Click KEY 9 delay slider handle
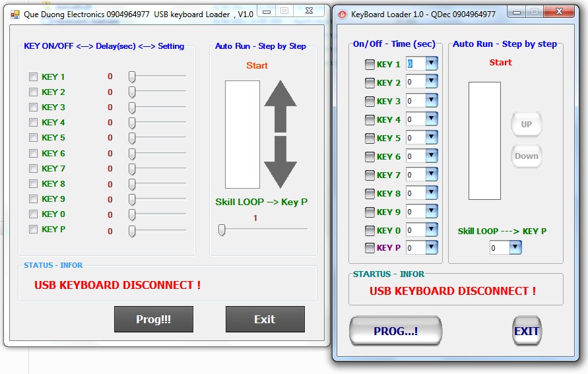This screenshot has width=588, height=374. 132,199
